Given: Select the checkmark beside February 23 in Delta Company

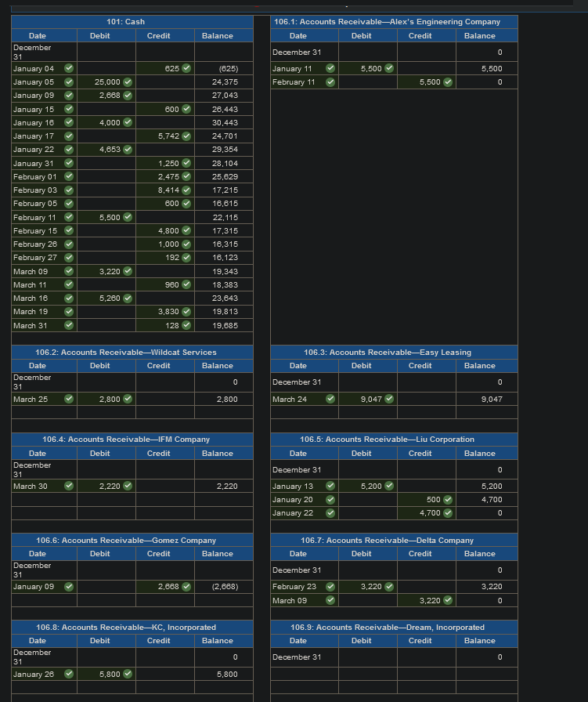Looking at the screenshot, I should coord(330,587).
